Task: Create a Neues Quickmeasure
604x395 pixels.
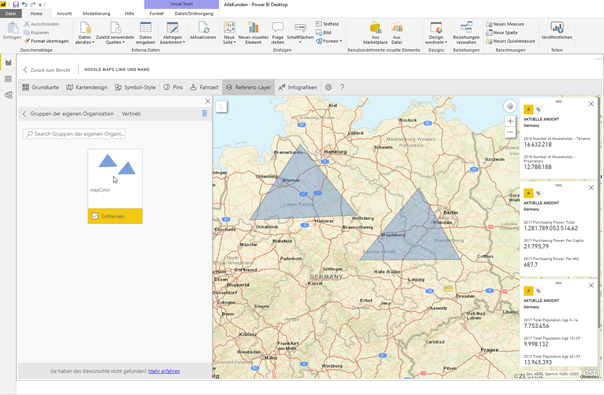Action: 510,41
